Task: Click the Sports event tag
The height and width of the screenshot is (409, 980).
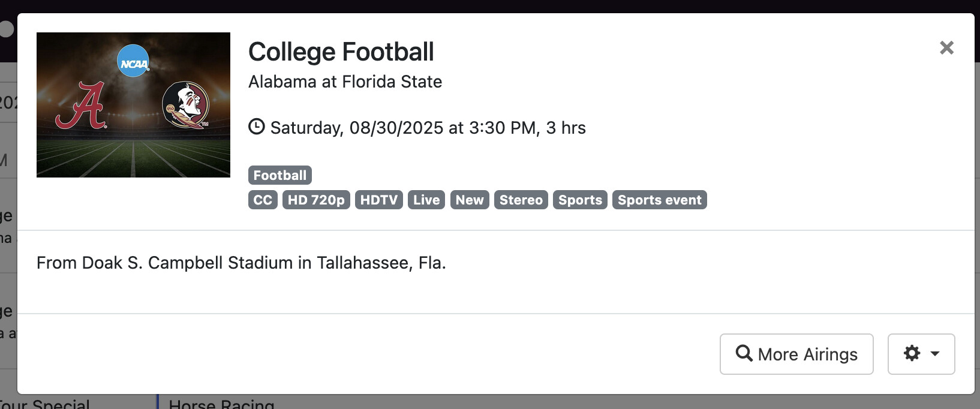Action: [x=659, y=200]
